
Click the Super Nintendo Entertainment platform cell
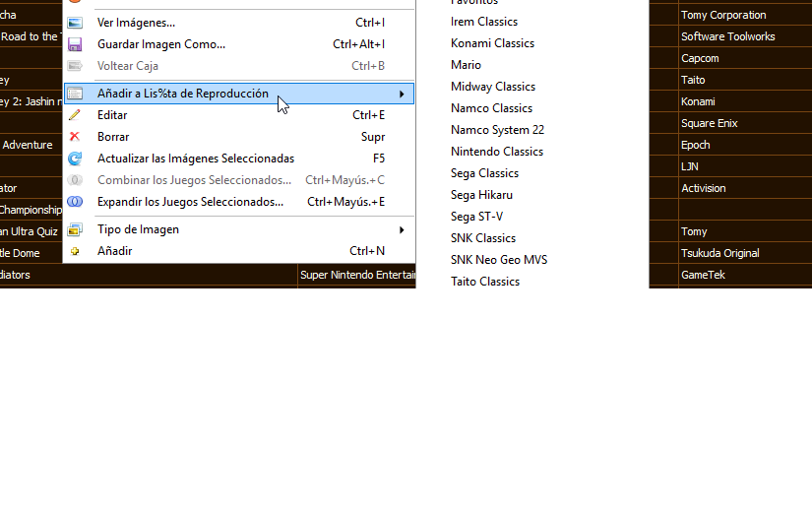tap(357, 275)
